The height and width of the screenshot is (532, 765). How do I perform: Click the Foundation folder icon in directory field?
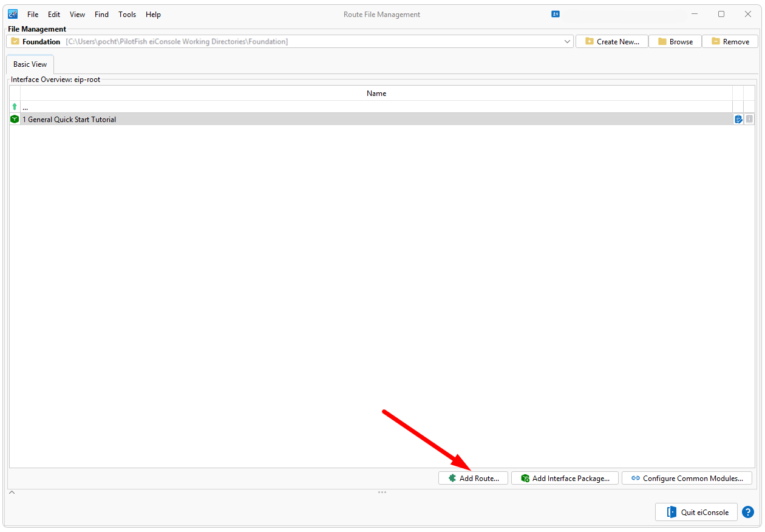(x=15, y=41)
